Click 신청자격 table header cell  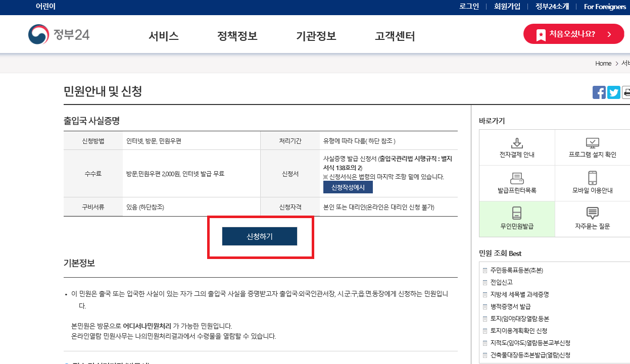click(x=290, y=207)
